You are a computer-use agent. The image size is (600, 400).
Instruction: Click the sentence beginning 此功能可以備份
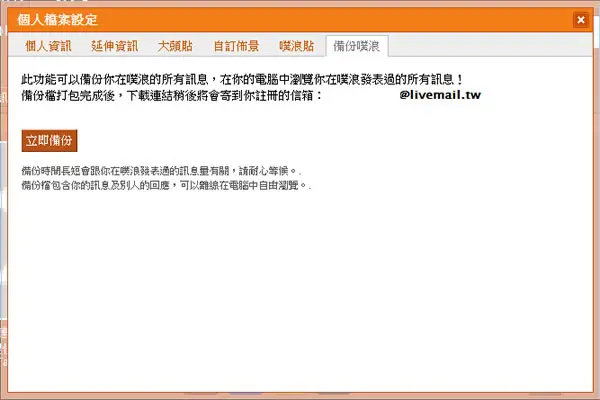click(x=242, y=79)
